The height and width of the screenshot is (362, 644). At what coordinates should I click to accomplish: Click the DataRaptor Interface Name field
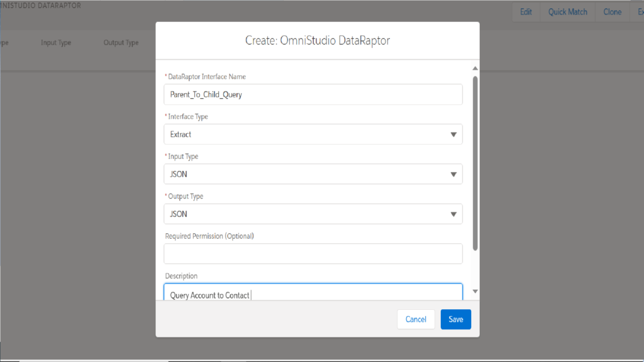313,94
